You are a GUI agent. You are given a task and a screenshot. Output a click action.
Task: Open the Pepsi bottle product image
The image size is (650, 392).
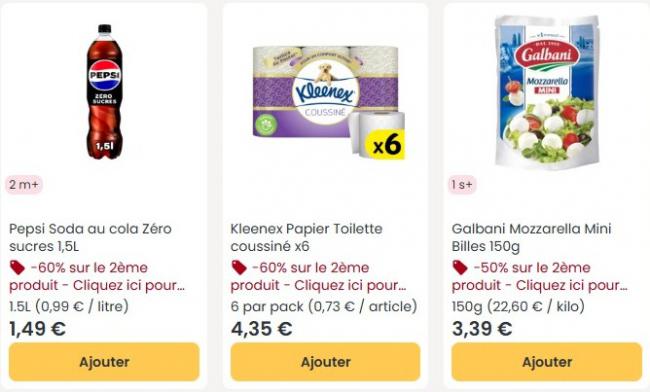tap(104, 92)
